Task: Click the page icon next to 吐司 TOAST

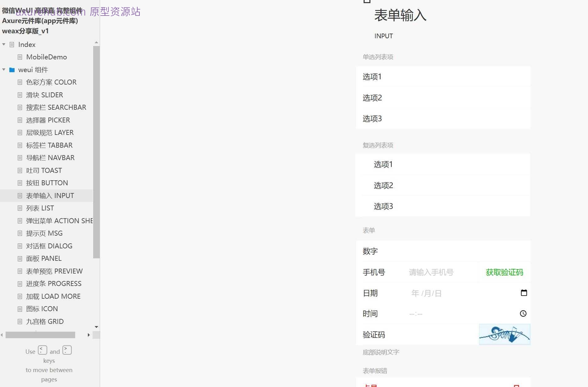Action: pos(20,170)
